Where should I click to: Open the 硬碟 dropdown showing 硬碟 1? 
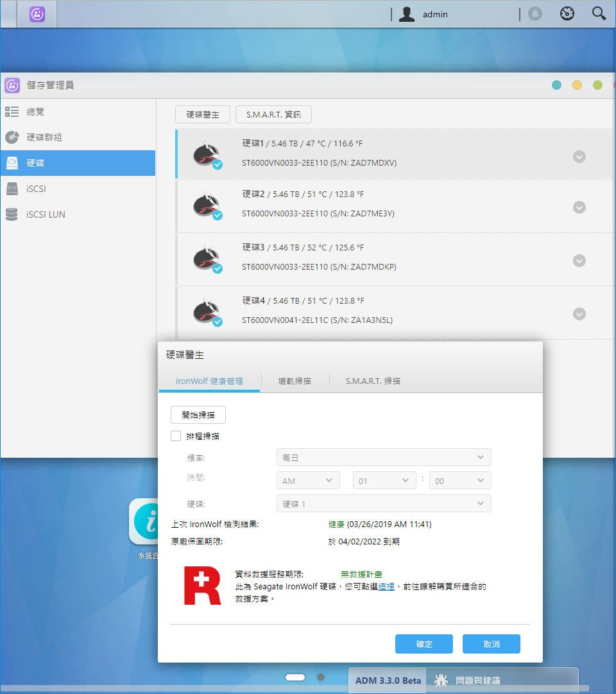(384, 504)
